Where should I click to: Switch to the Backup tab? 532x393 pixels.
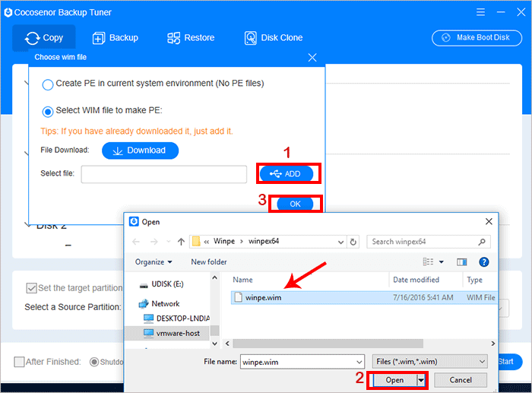[x=116, y=38]
